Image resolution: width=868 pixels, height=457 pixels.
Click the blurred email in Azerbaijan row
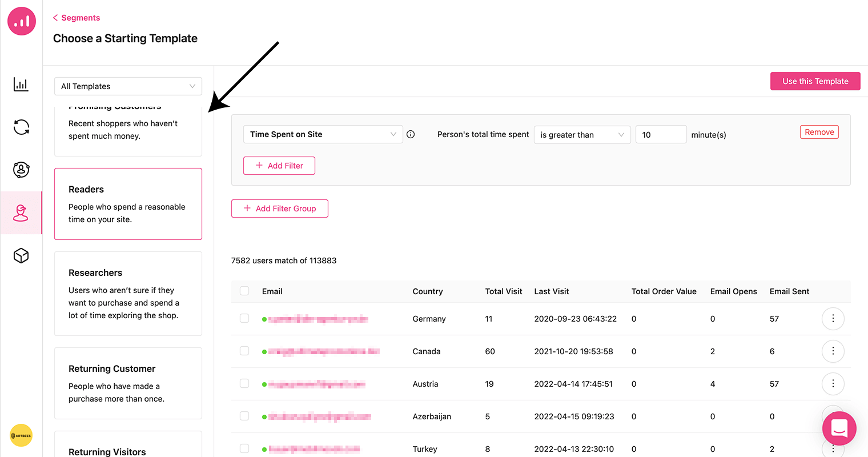320,416
